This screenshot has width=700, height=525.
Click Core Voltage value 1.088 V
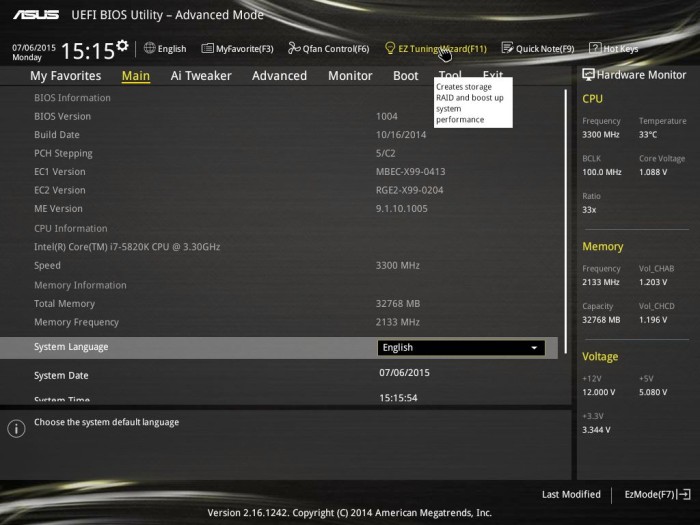point(653,172)
